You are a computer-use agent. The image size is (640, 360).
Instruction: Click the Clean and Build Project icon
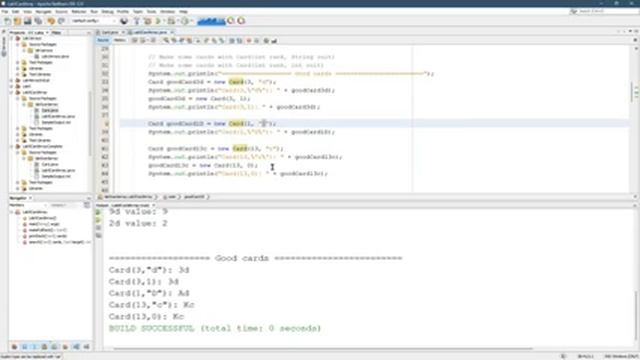147,21
